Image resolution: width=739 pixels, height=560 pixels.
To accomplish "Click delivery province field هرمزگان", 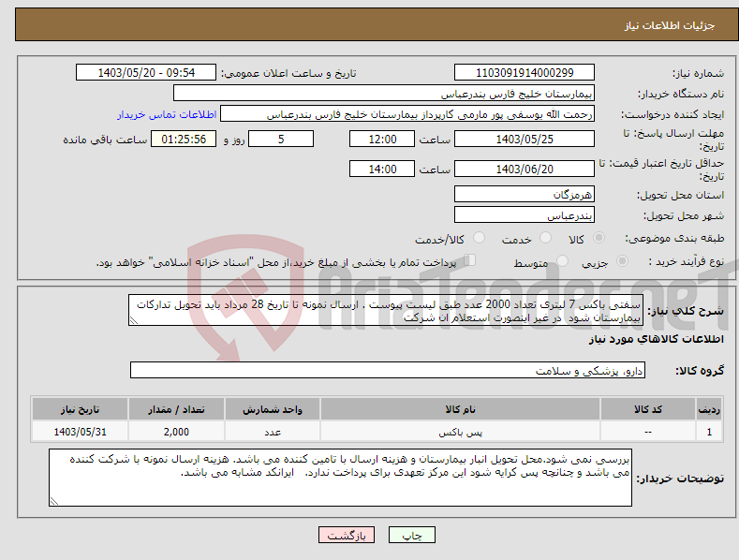I will [525, 194].
